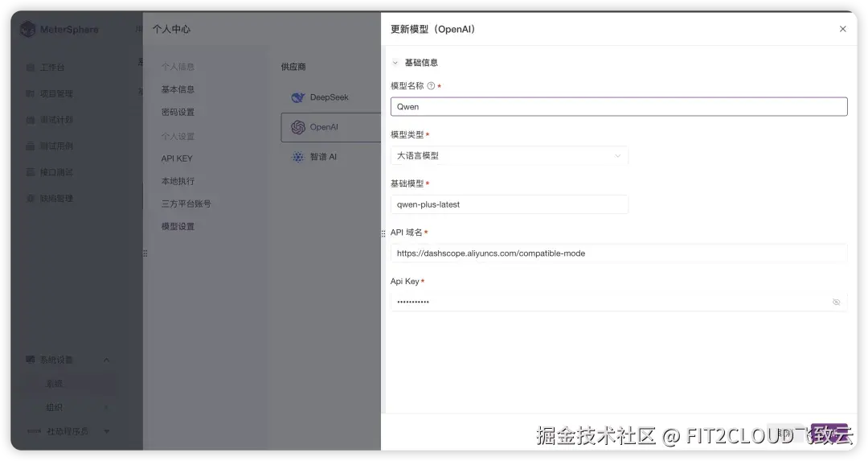868x461 pixels.
Task: Click the MeterSphere logo icon
Action: click(27, 30)
